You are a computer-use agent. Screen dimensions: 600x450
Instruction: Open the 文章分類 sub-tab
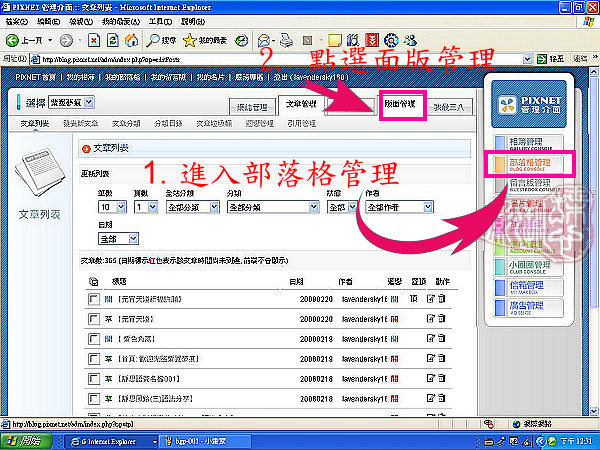point(126,124)
